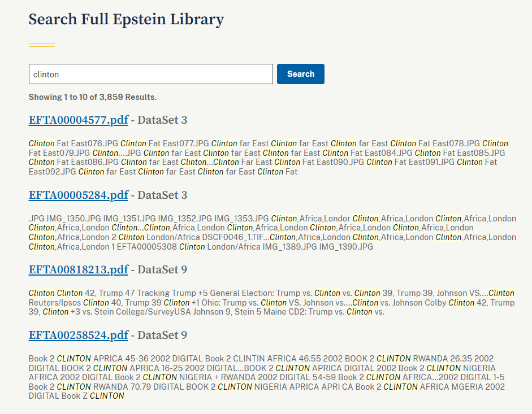Click the snippet text 'Fat East076.JPG'

pos(88,143)
